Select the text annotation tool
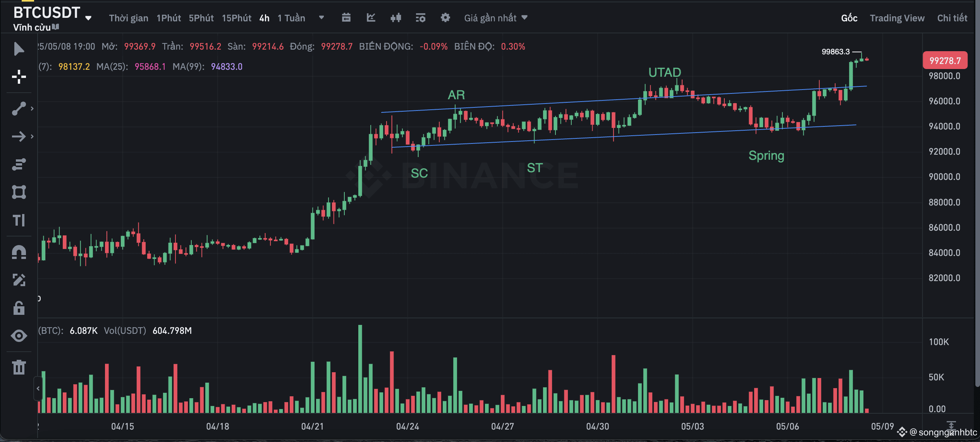This screenshot has height=442, width=980. coord(19,220)
